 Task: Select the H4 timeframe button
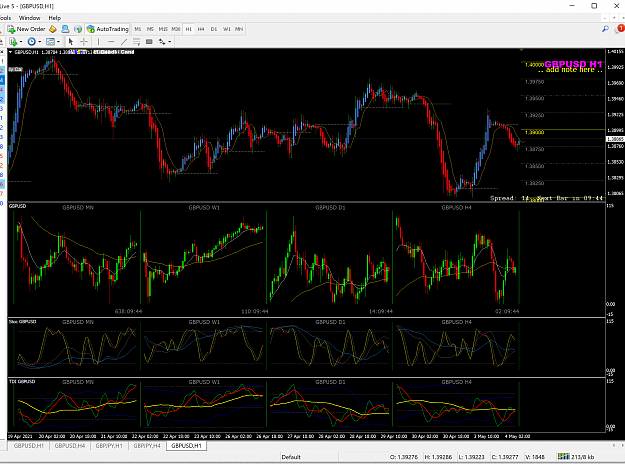tap(201, 29)
